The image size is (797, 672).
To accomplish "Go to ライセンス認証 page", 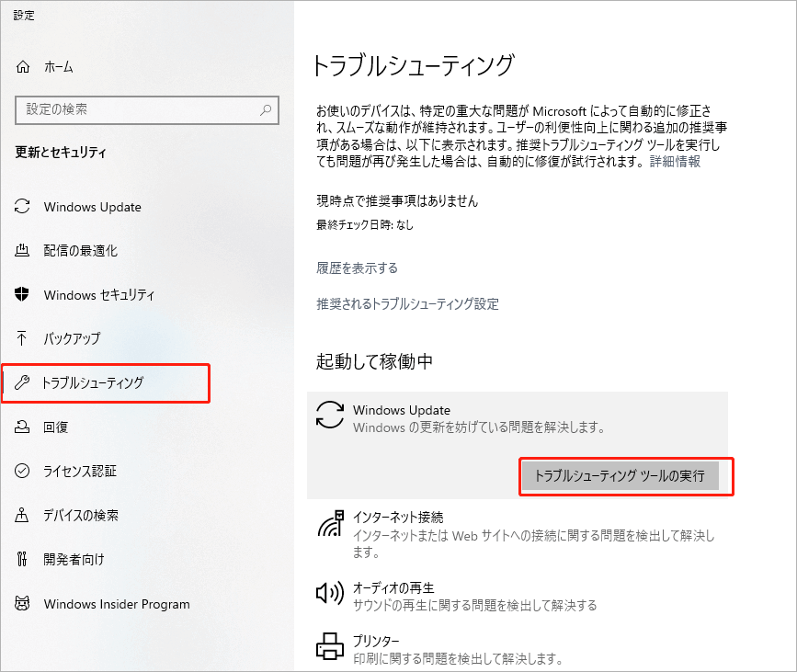I will (x=80, y=472).
